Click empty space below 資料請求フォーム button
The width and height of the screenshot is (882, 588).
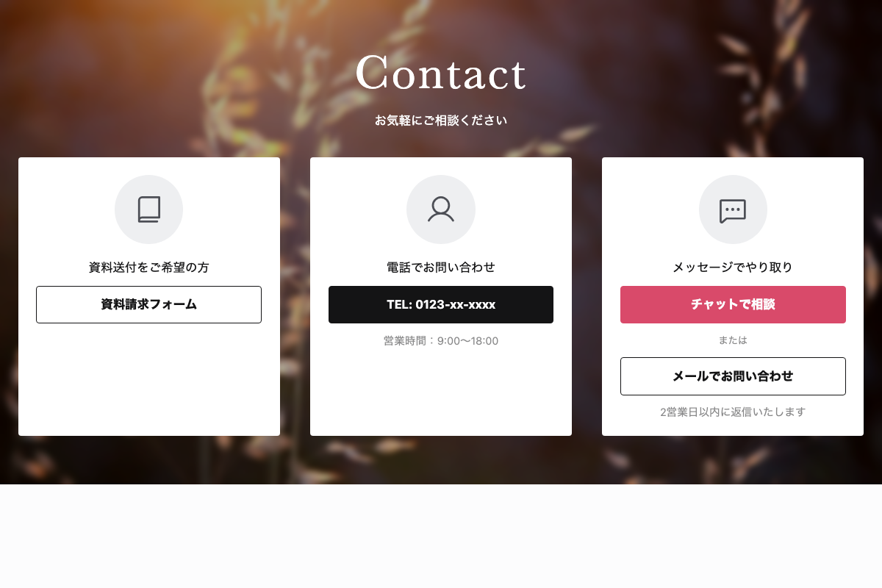[x=148, y=379]
